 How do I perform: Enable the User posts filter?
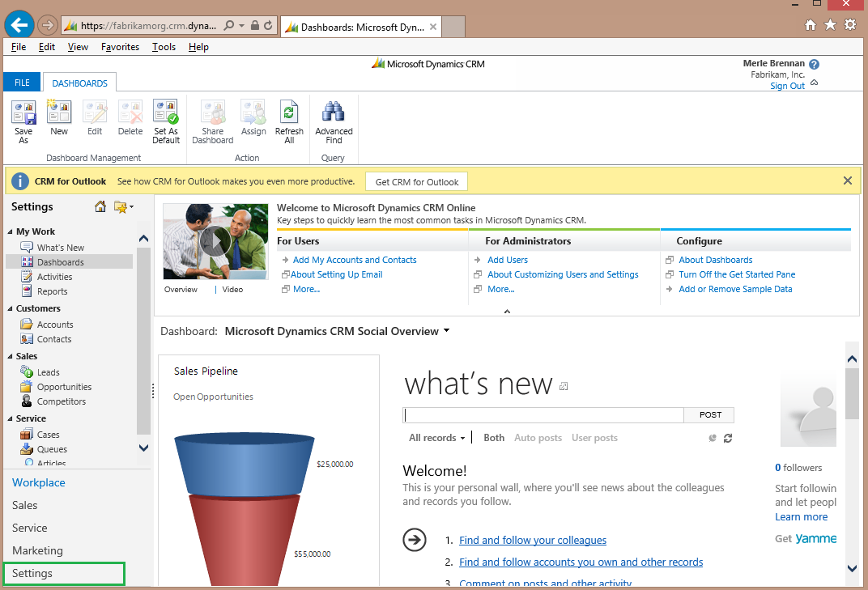(x=594, y=437)
